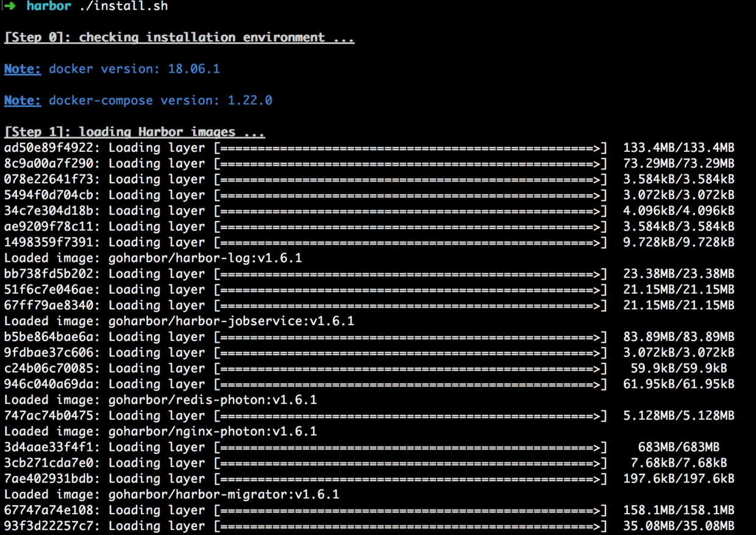
Task: Click the 158.1MB/158.1MB size value
Action: click(x=679, y=511)
